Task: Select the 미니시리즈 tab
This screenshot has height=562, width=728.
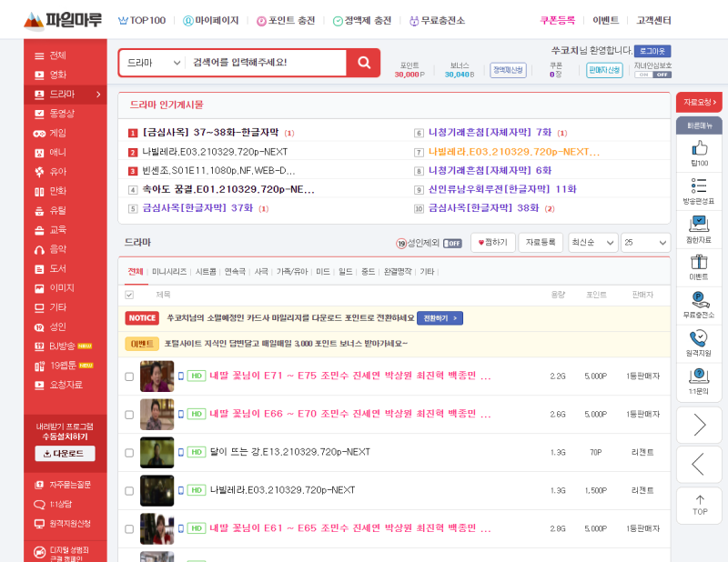Action: (169, 272)
